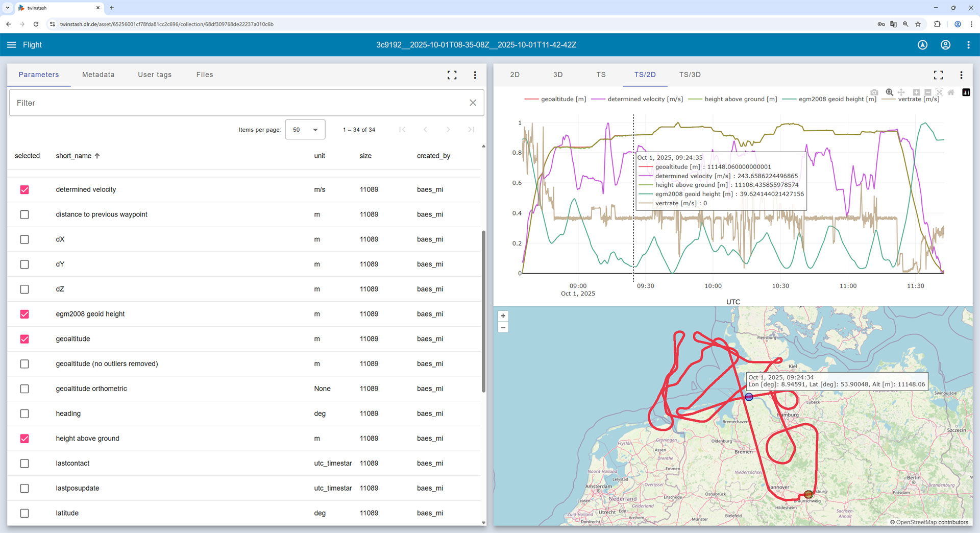Screen dimensions: 980x533
Task: Open the Parameters panel three-dot menu
Action: click(x=475, y=75)
